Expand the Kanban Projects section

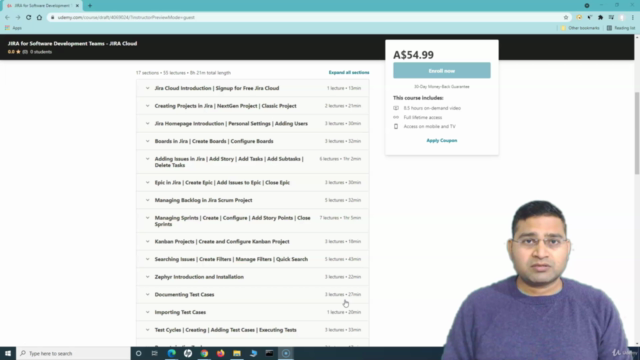253,242
